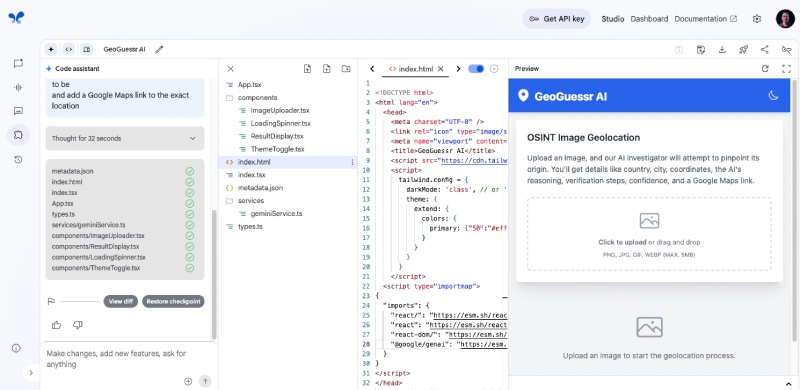Toggle the blue editor switch
This screenshot has height=390, width=800.
[x=476, y=69]
